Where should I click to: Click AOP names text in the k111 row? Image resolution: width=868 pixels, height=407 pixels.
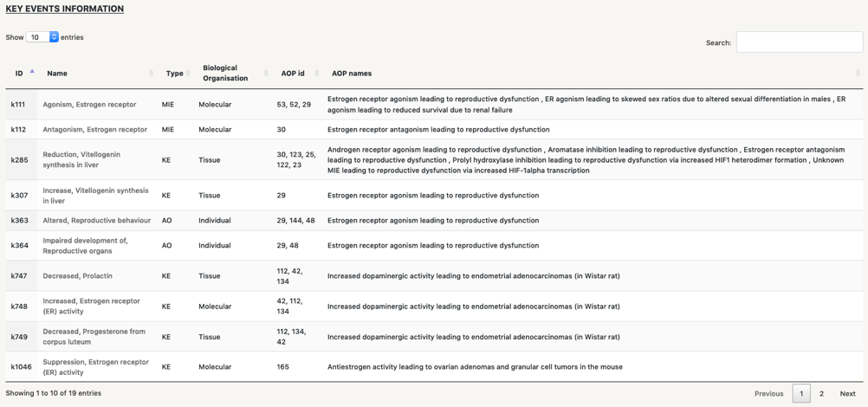(586, 104)
